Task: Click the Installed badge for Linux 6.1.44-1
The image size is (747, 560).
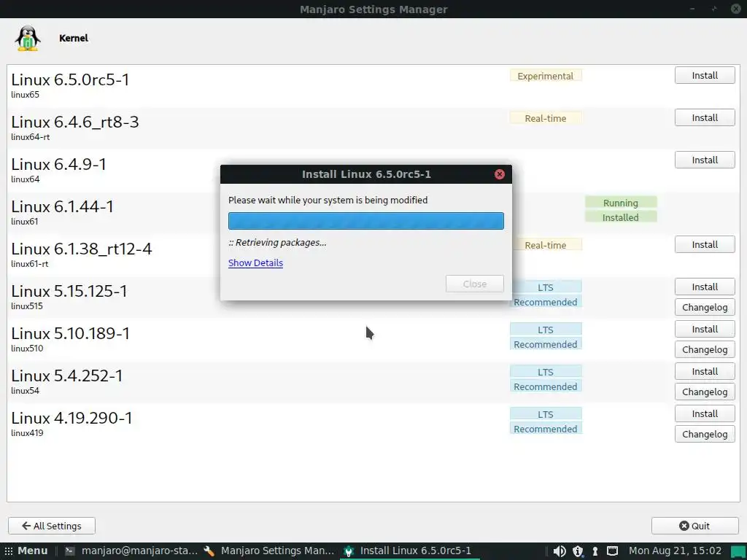Action: coord(620,217)
